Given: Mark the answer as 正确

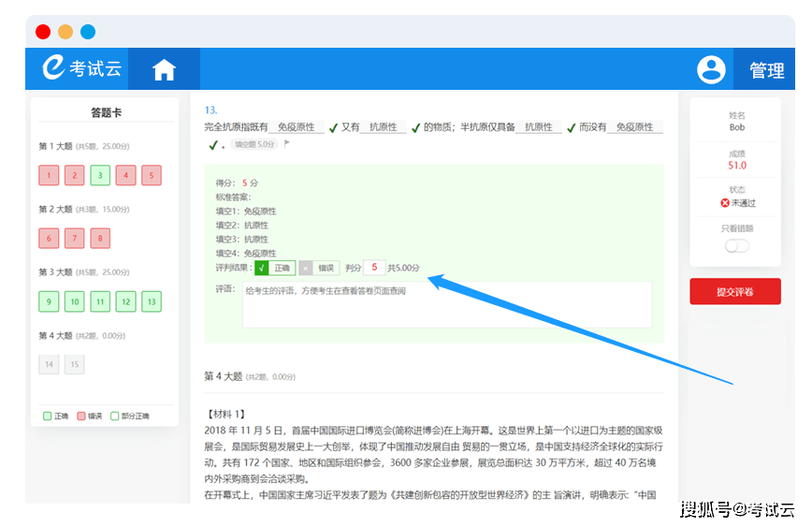Looking at the screenshot, I should click(275, 268).
